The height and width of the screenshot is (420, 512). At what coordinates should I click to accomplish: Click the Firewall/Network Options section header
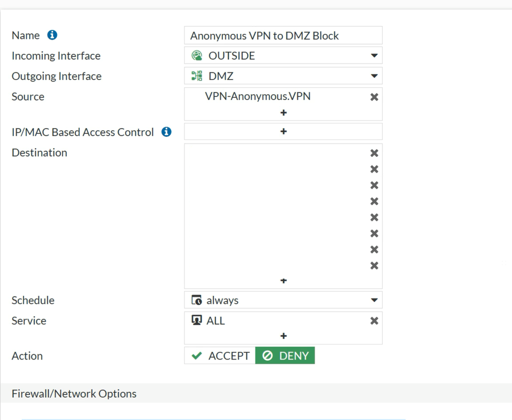[x=74, y=393]
